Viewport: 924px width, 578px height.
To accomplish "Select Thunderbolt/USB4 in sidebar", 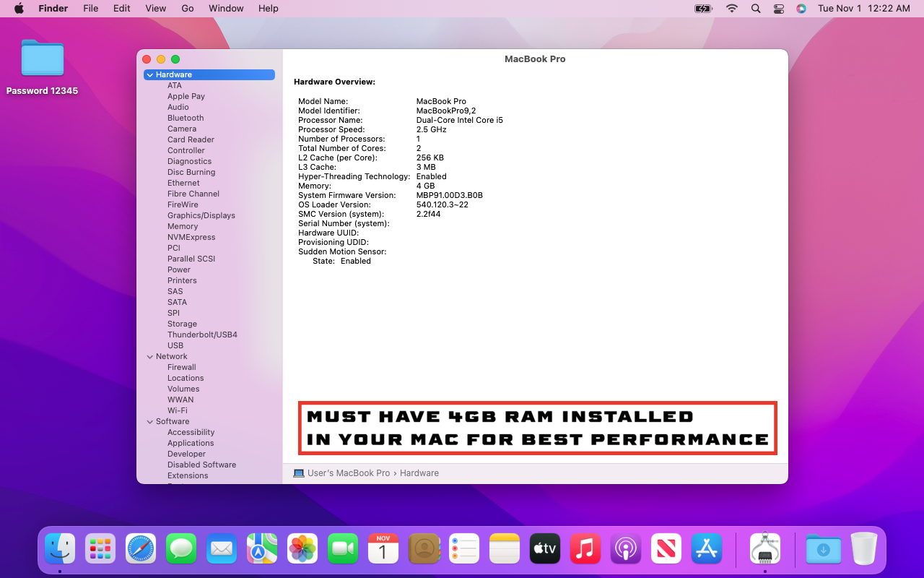I will [202, 335].
